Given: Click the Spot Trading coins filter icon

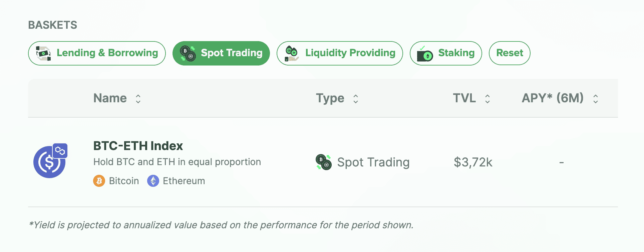Looking at the screenshot, I should point(188,53).
